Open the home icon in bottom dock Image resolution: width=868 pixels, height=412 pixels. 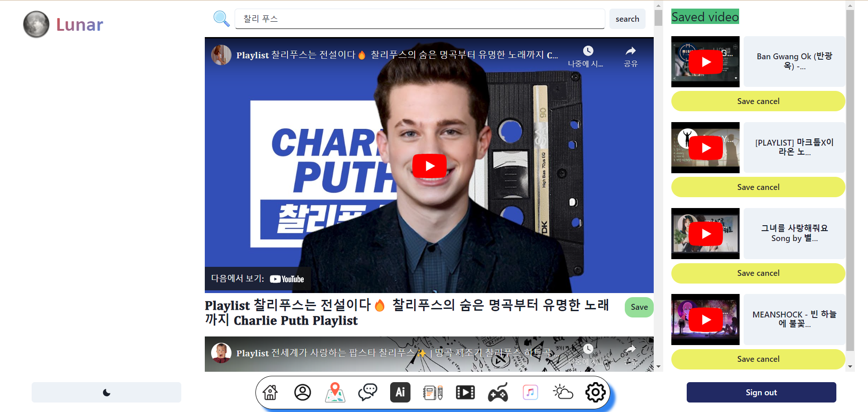tap(270, 392)
